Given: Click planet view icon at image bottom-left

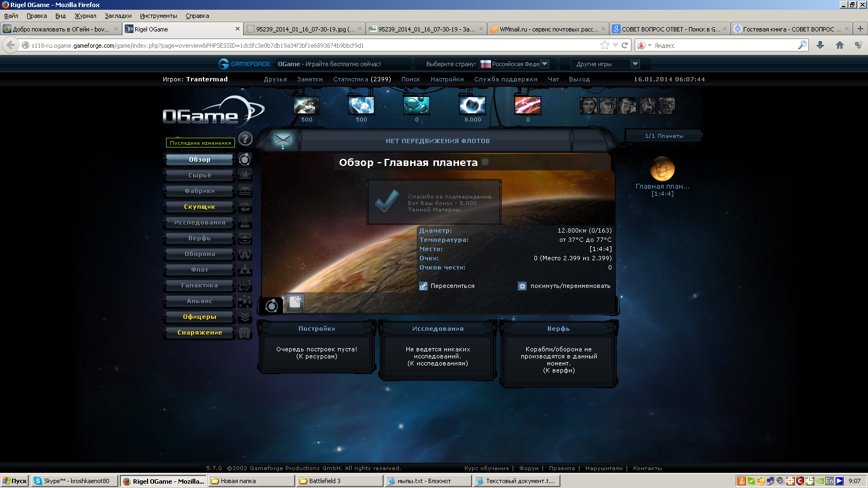Looking at the screenshot, I should pos(272,306).
